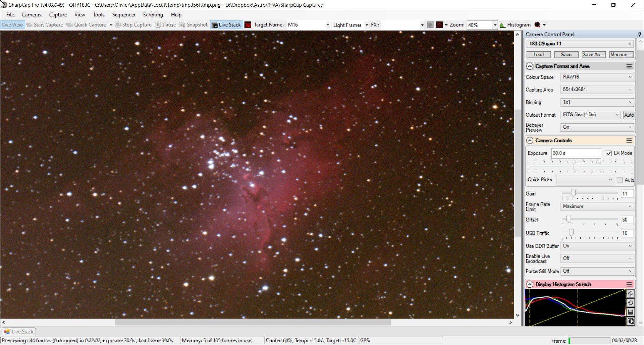The image size is (644, 345).
Task: Click the red focus magnifier icon
Action: tap(537, 25)
